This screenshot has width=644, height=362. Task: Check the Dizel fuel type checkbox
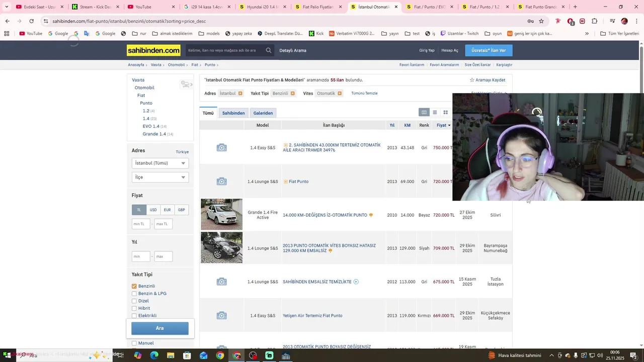[134, 301]
